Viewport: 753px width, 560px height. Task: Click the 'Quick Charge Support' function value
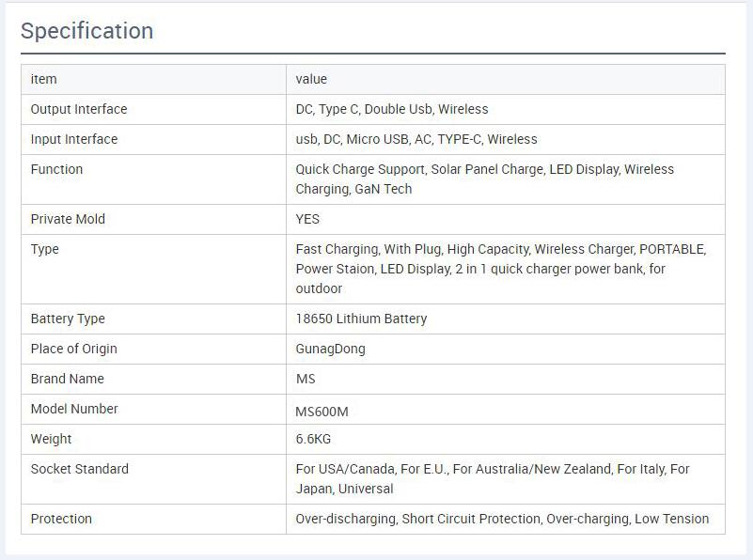(x=361, y=169)
